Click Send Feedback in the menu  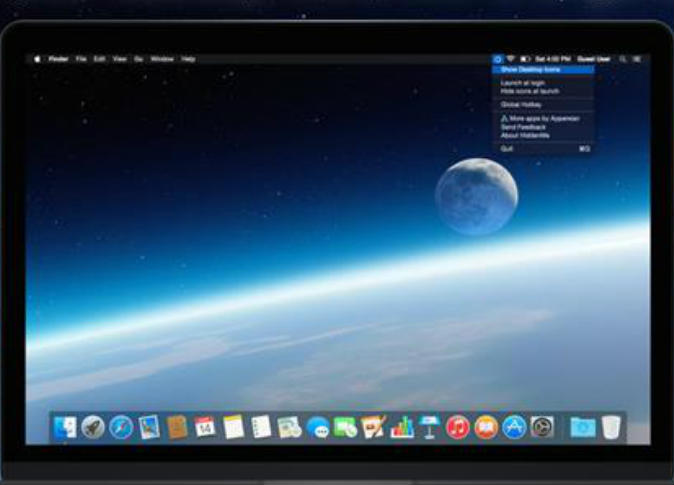pyautogui.click(x=521, y=125)
